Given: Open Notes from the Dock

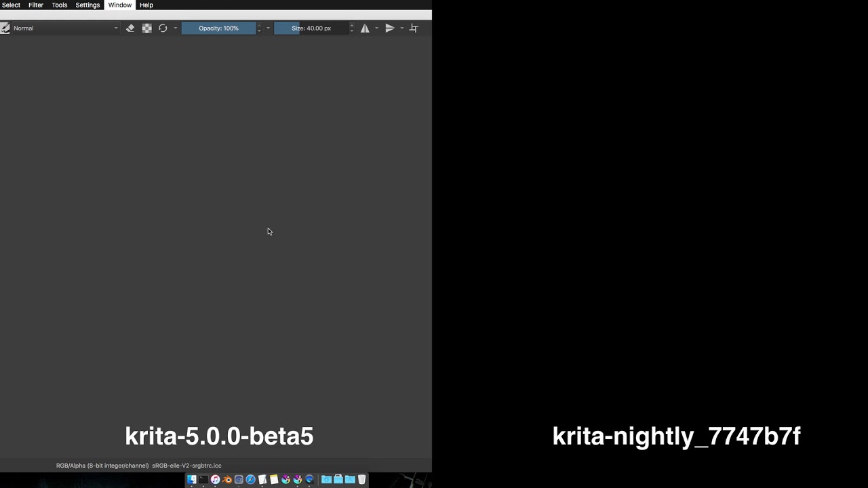Looking at the screenshot, I should coord(274,480).
